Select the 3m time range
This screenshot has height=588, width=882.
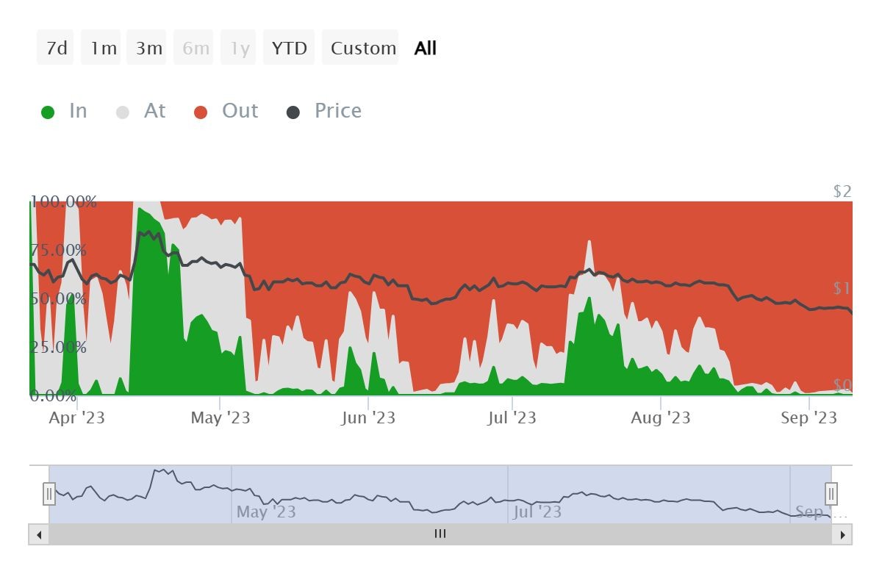[x=147, y=48]
